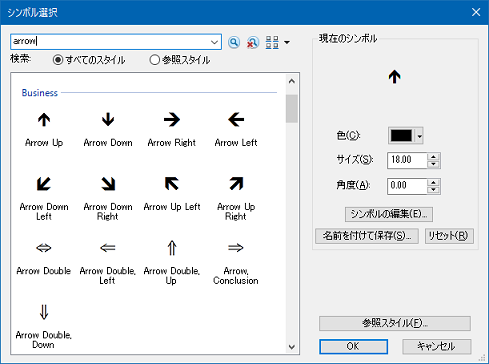This screenshot has width=489, height=364.
Task: Click the symbol list scroll up arrow
Action: [x=292, y=81]
